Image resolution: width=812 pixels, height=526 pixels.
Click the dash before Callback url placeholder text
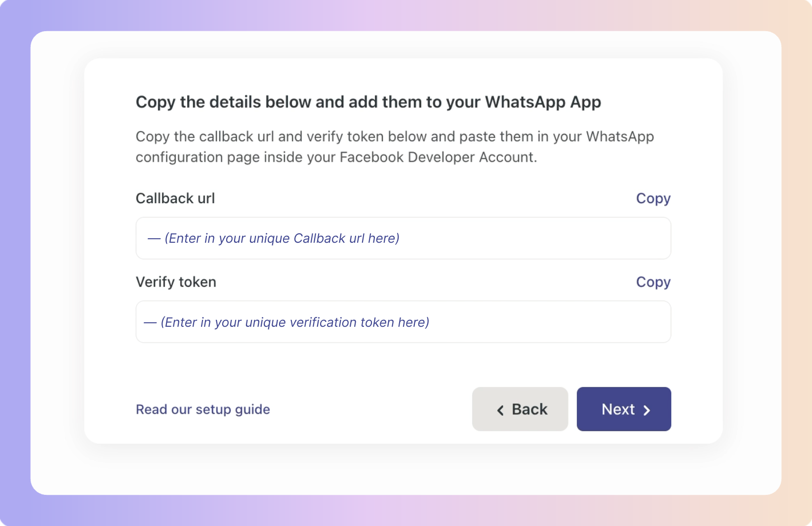pos(154,239)
